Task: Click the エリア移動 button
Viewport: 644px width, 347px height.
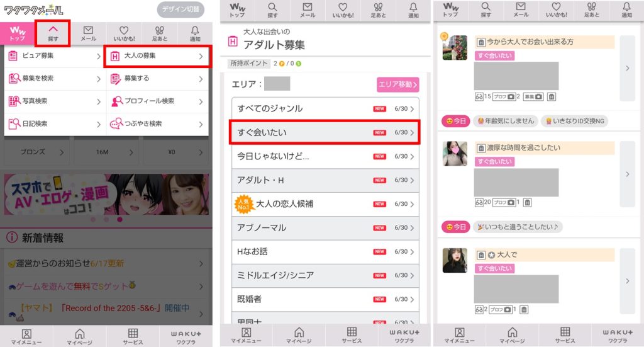Action: tap(397, 84)
